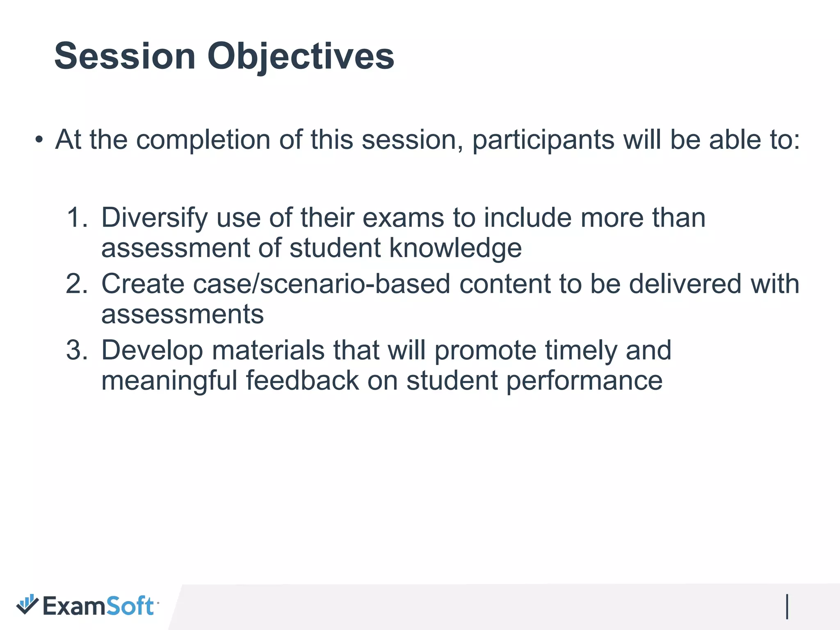The width and height of the screenshot is (840, 630).
Task: Click 'assessment of student knowledge' text
Action: (x=311, y=248)
